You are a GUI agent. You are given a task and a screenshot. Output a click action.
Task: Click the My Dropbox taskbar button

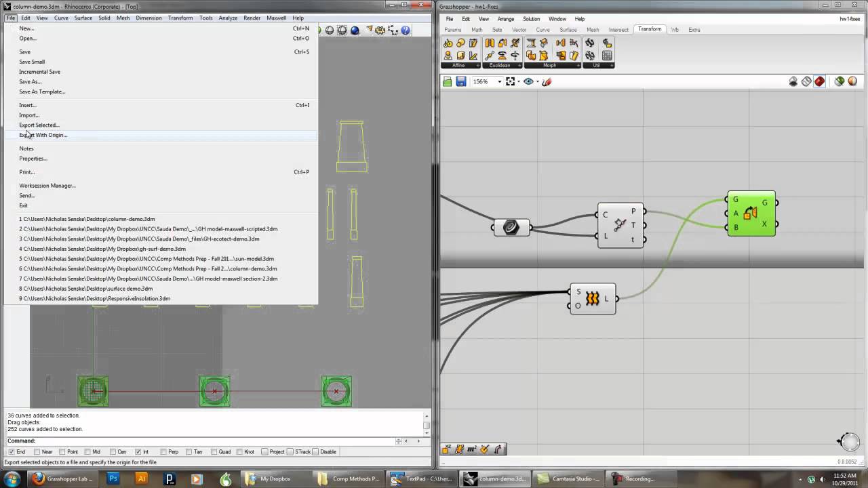click(276, 479)
